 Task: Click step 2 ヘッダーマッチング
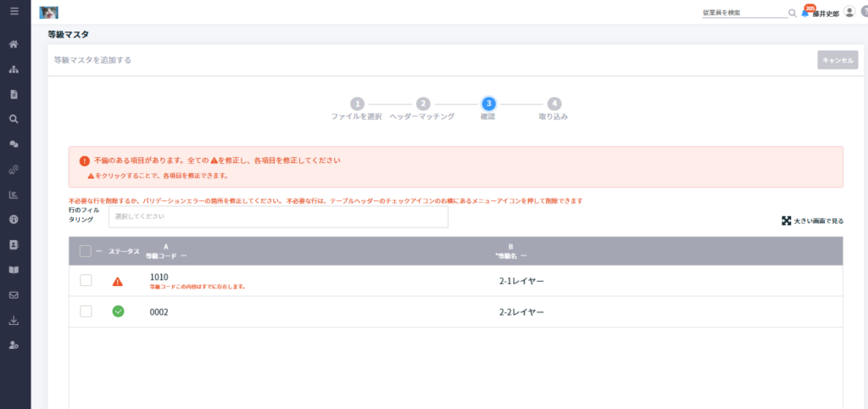tap(422, 109)
